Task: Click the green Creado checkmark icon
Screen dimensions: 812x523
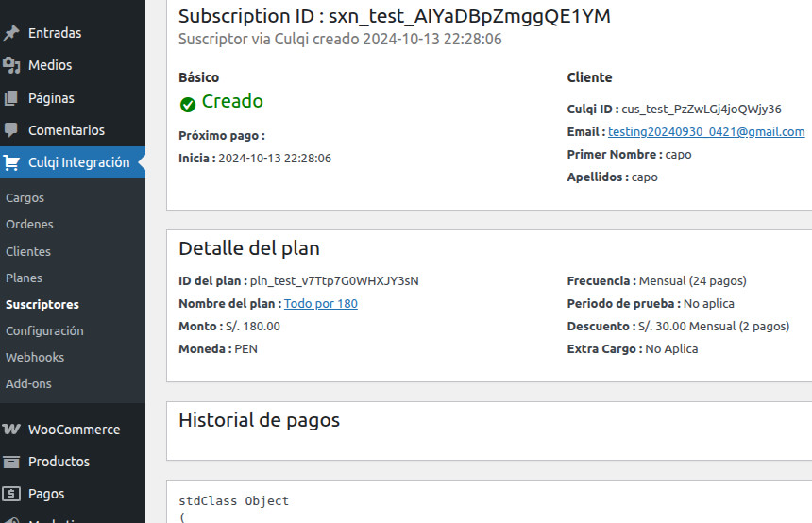Action: [x=188, y=105]
